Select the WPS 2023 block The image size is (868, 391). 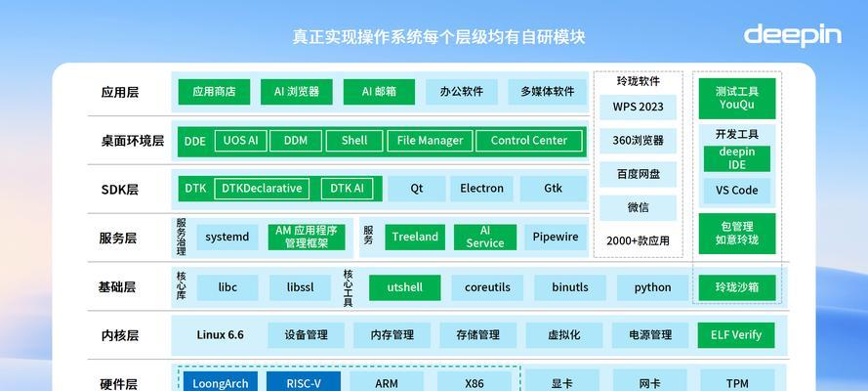point(639,107)
